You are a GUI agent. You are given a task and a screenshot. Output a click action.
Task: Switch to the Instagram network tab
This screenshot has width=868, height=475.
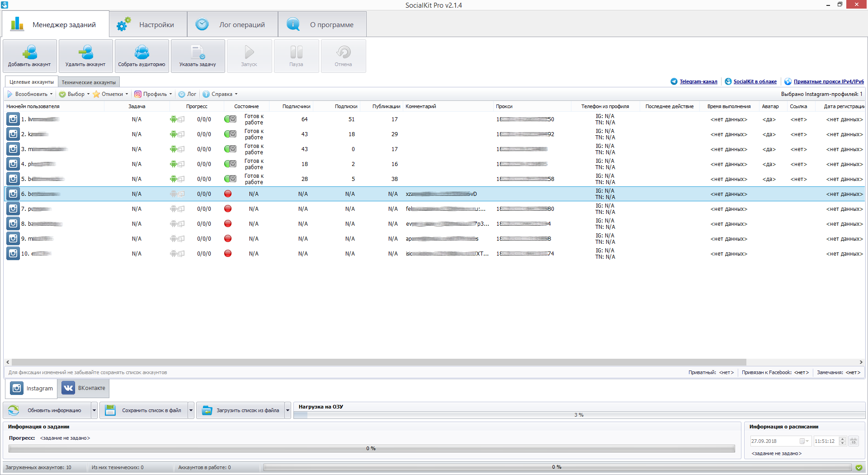[31, 388]
